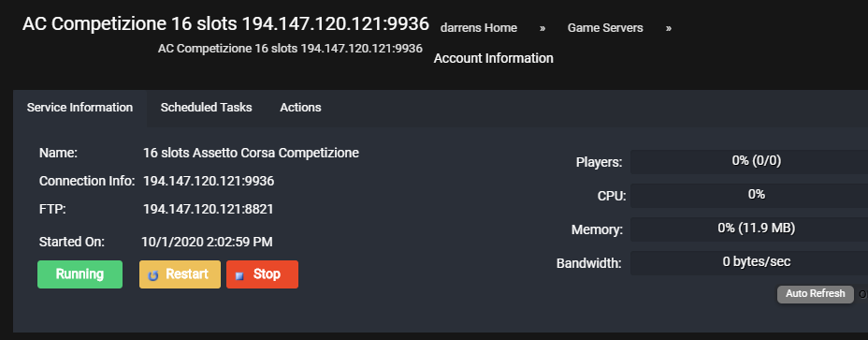Viewport: 868px width, 340px height.
Task: Click the Restart button's circular arrow icon
Action: tap(153, 275)
